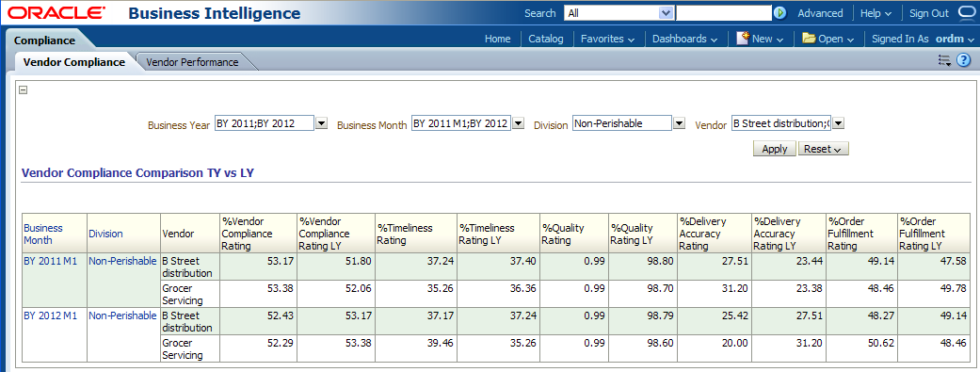Open the Division dropdown arrow

coord(680,123)
